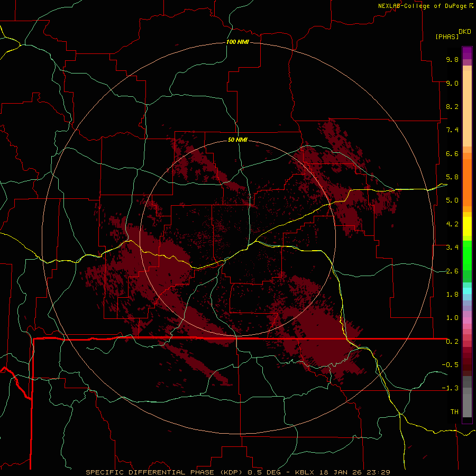Click the 8.2 value on the color scale
This screenshot has height=476, width=476.
(452, 106)
